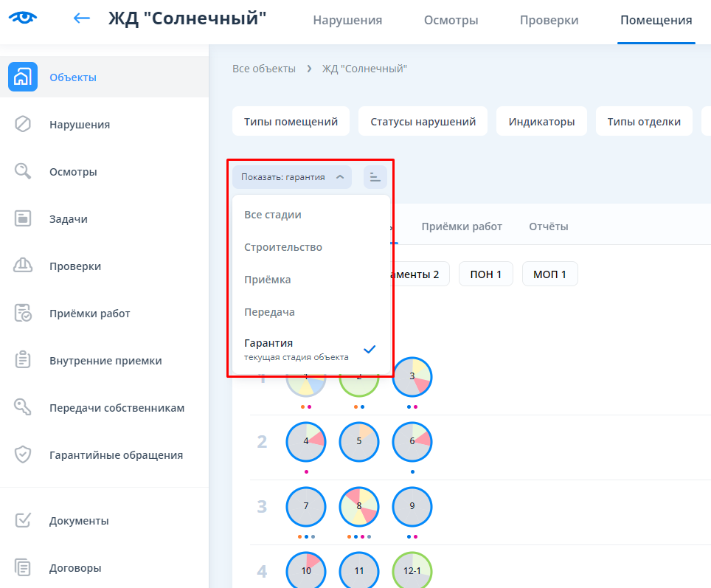Image resolution: width=711 pixels, height=588 pixels.
Task: Open Осмотры in the sidebar
Action: (73, 172)
